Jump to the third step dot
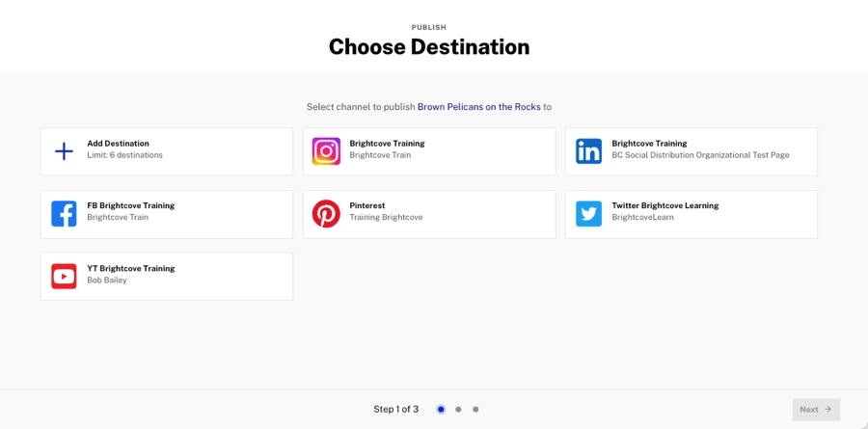This screenshot has width=868, height=429. [x=475, y=410]
